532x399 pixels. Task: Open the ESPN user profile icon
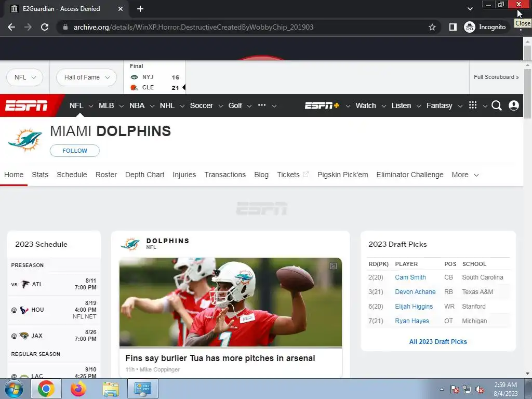point(514,105)
